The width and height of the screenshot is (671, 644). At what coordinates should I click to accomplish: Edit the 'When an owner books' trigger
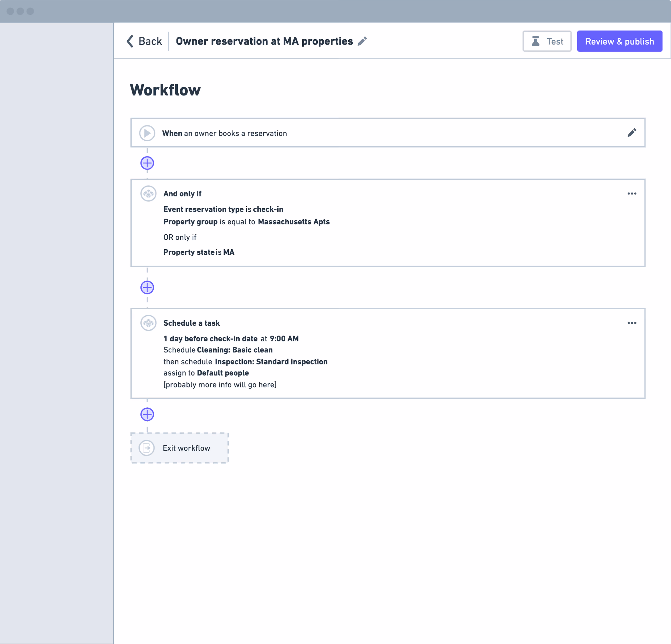pos(632,133)
